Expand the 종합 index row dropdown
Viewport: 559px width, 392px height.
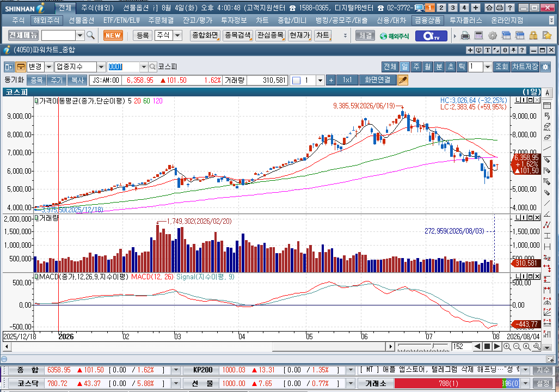176,370
